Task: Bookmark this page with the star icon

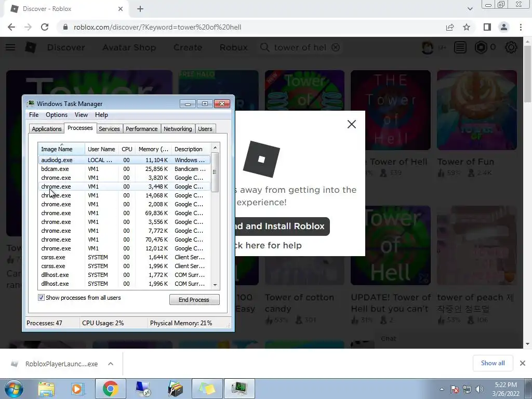Action: [x=467, y=27]
